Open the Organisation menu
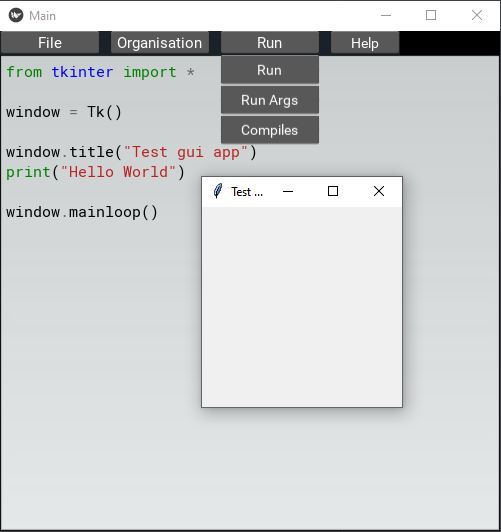The width and height of the screenshot is (501, 532). point(159,43)
